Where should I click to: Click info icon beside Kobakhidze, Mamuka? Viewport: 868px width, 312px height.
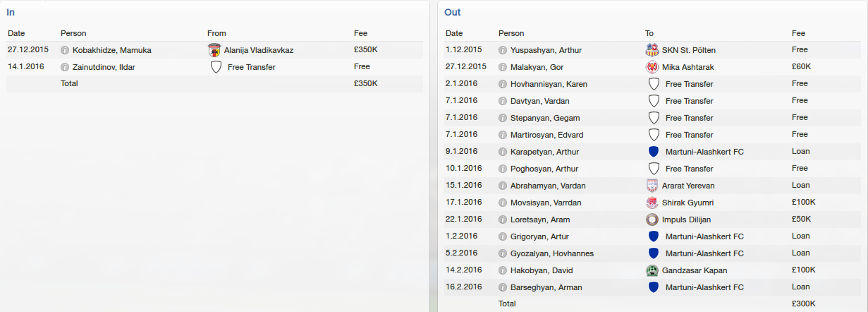[x=65, y=50]
